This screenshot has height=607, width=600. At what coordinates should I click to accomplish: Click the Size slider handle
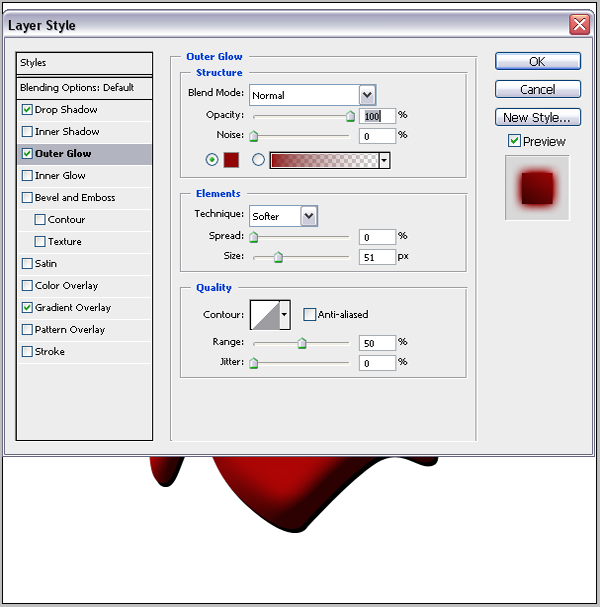click(278, 257)
